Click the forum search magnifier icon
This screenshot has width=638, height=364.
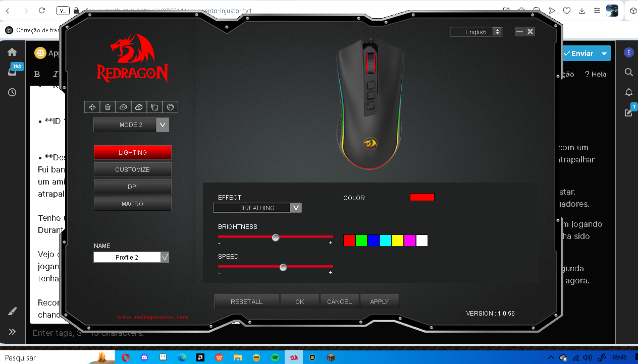[629, 72]
